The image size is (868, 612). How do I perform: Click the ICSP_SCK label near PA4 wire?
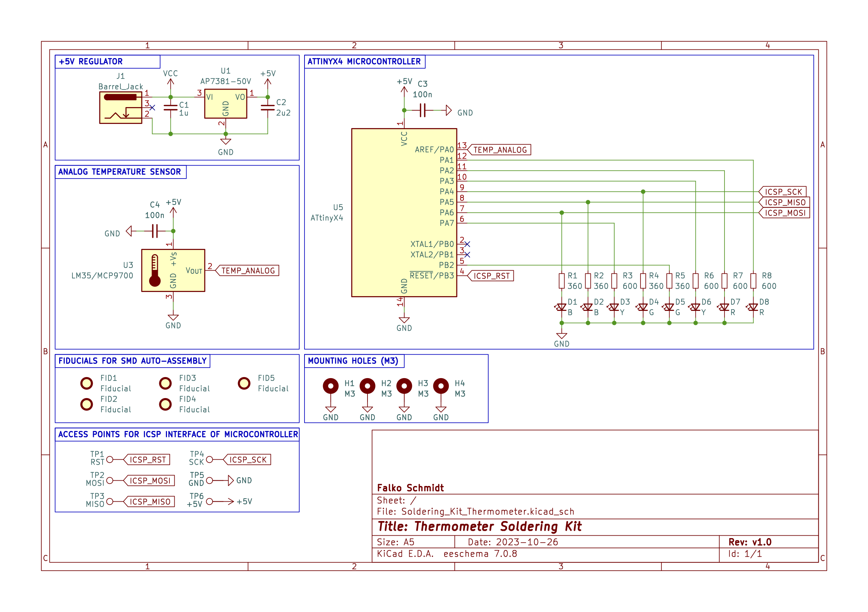click(783, 192)
